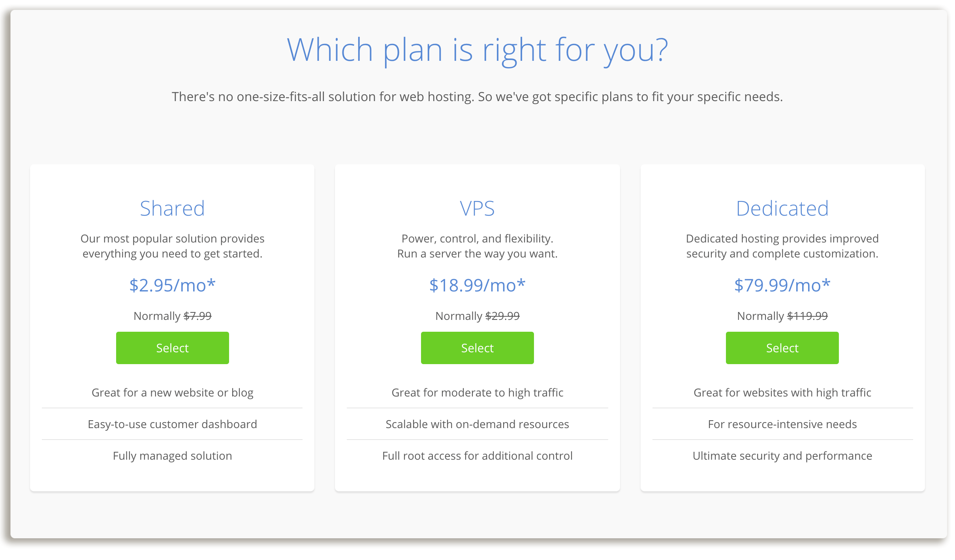955x560 pixels.
Task: Select the Dedicated hosting plan
Action: pos(782,347)
